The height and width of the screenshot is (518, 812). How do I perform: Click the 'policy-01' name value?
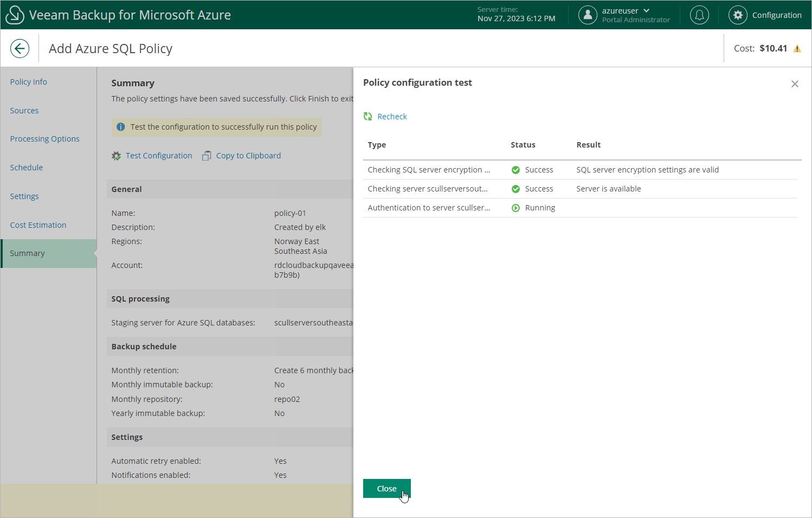[x=290, y=213]
